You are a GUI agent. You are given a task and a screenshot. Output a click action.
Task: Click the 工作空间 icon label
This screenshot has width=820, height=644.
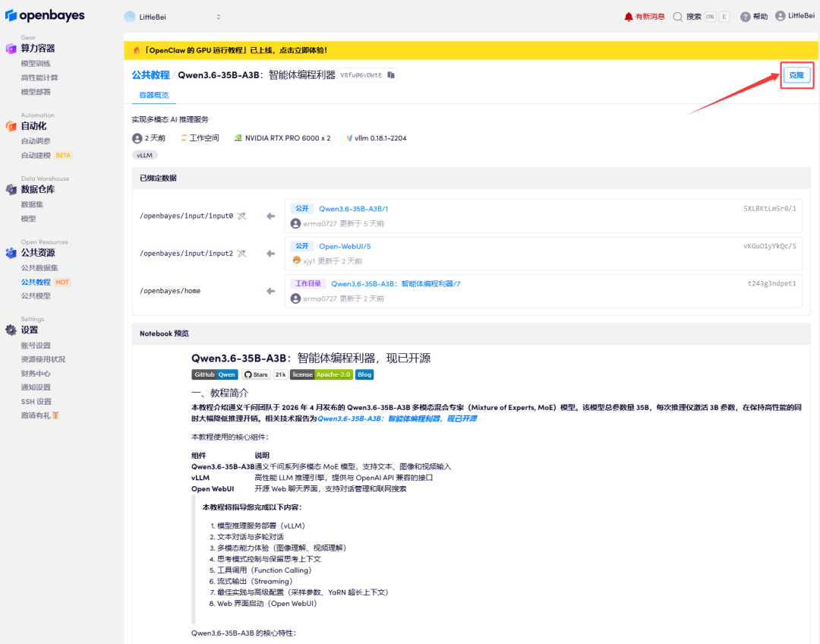[200, 138]
